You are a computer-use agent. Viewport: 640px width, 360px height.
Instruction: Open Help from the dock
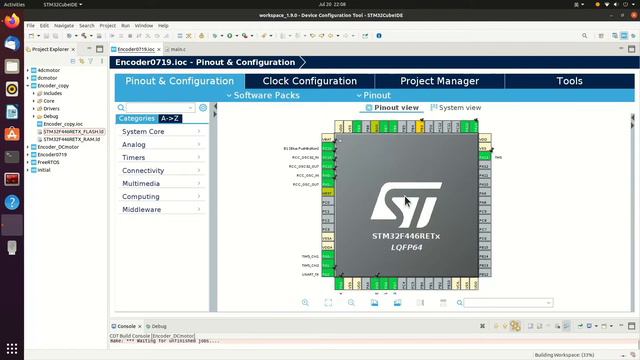pyautogui.click(x=12, y=202)
